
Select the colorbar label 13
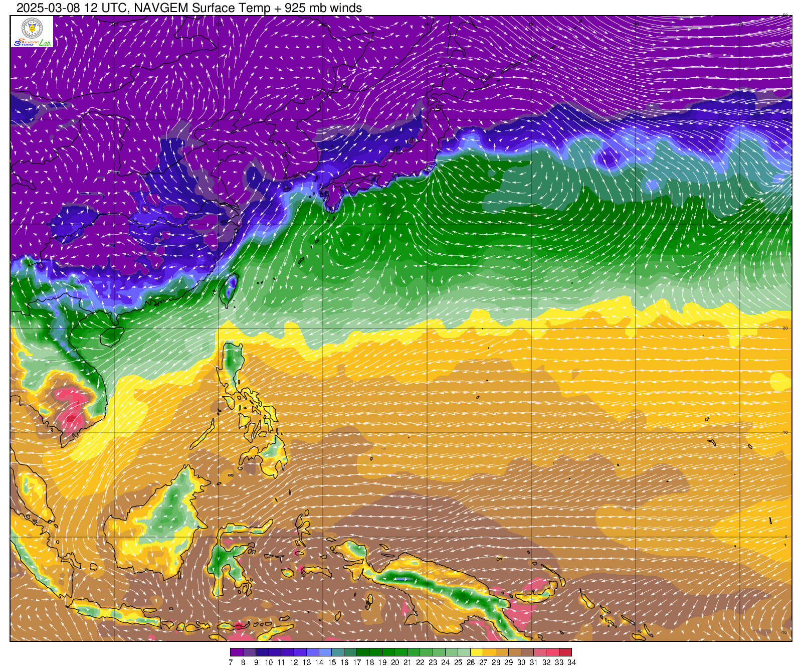pyautogui.click(x=306, y=662)
